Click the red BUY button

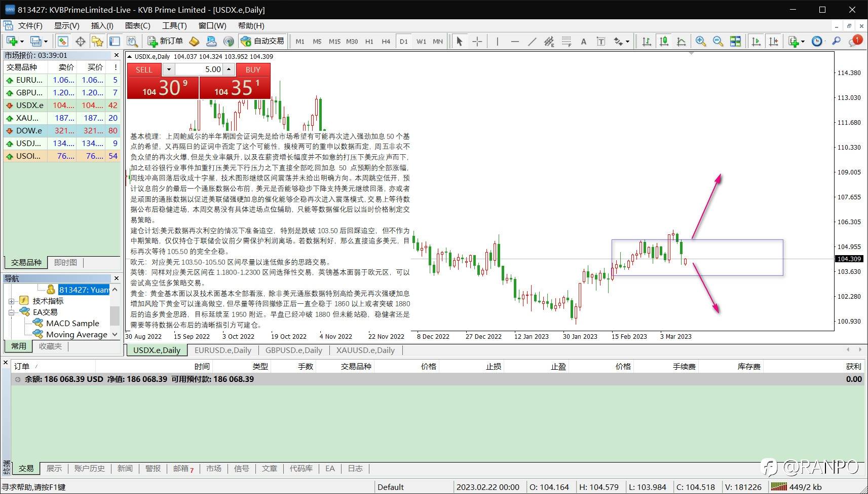point(253,69)
